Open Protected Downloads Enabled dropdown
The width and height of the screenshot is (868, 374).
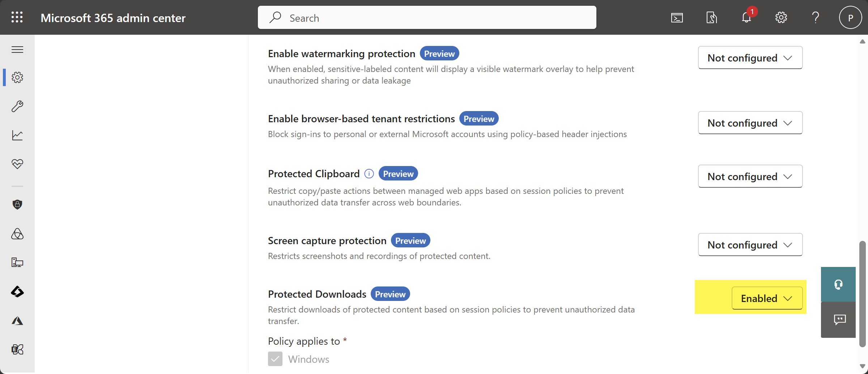[767, 298]
